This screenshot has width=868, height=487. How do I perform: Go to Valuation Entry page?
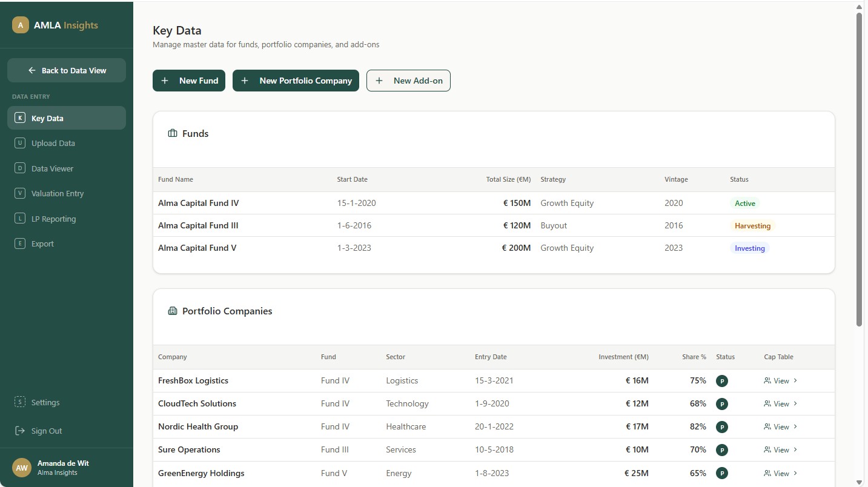tap(67, 193)
